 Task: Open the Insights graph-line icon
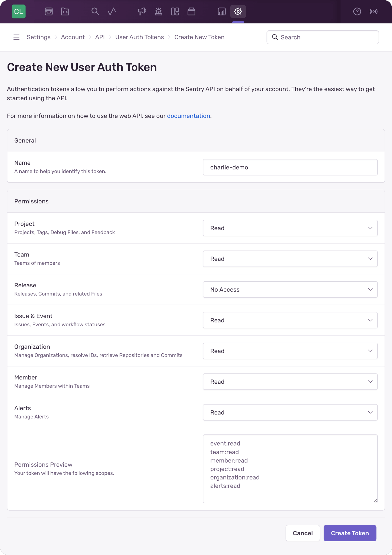click(112, 11)
